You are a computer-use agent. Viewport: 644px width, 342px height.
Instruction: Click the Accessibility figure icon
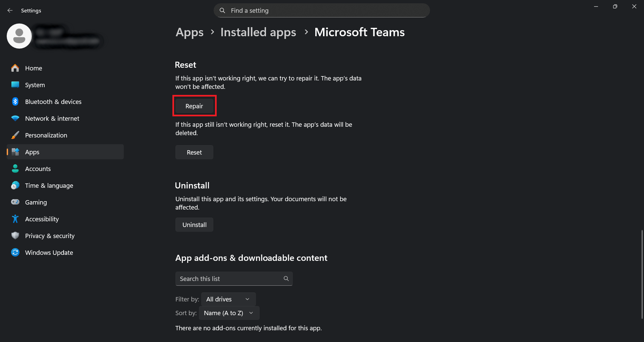click(15, 219)
